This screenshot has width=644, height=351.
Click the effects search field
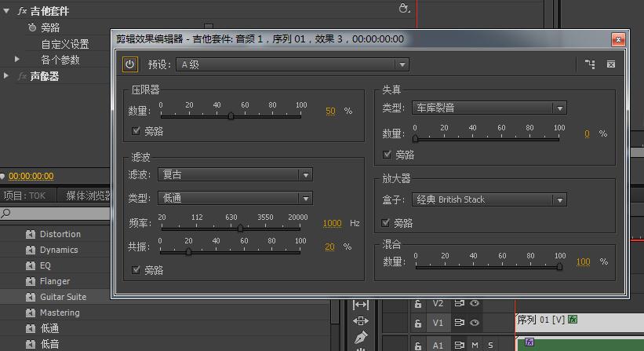[55, 214]
